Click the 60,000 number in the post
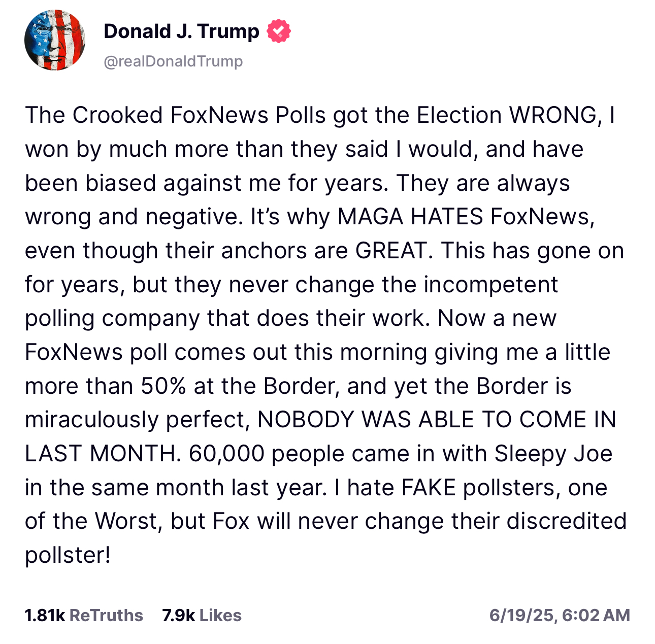This screenshot has height=644, width=655. (x=227, y=454)
